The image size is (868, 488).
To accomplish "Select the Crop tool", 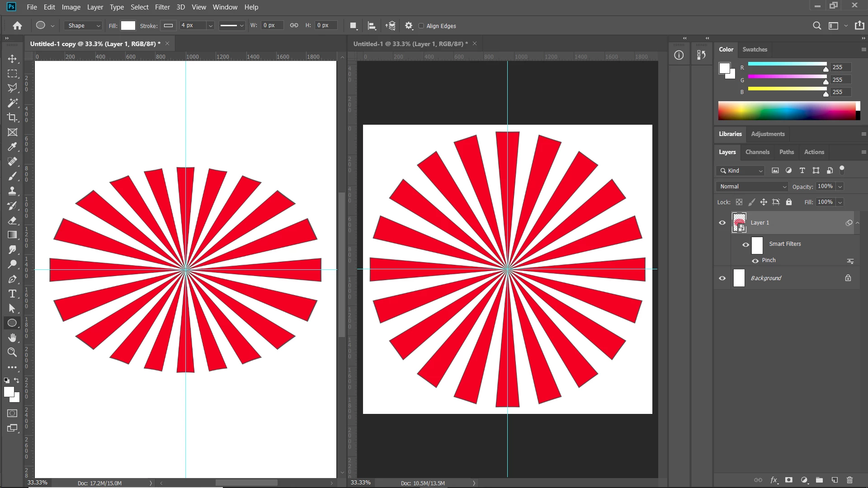I will tap(12, 117).
